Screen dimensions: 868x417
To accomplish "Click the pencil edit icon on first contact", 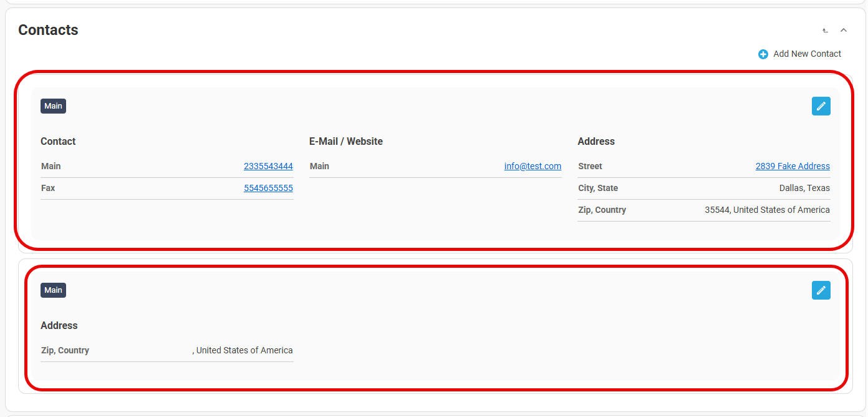I will (x=821, y=106).
